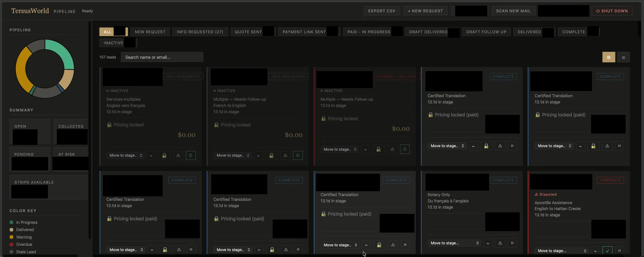Click the Overdue red color dot

click(12, 244)
